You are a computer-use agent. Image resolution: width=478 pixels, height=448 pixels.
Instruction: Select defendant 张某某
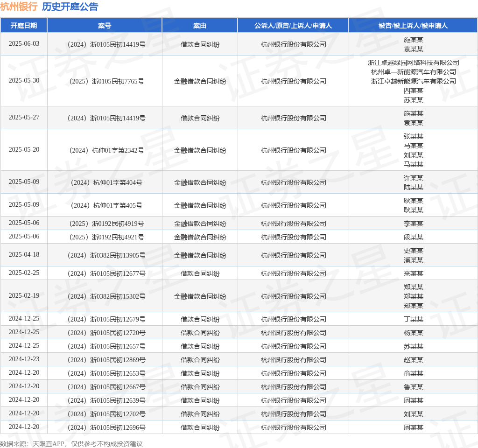pos(414,136)
